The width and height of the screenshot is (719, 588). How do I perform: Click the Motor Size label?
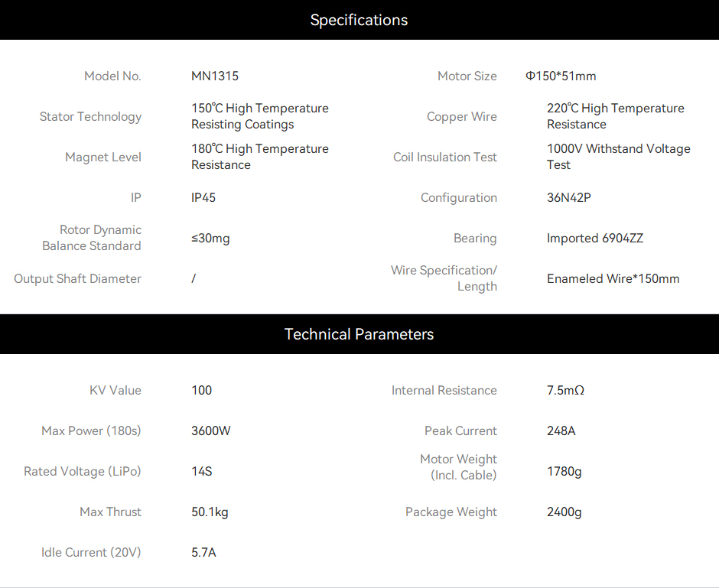[467, 76]
